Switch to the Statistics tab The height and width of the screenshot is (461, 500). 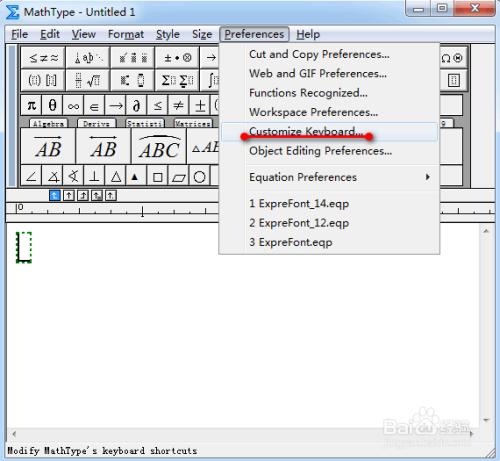tap(145, 124)
